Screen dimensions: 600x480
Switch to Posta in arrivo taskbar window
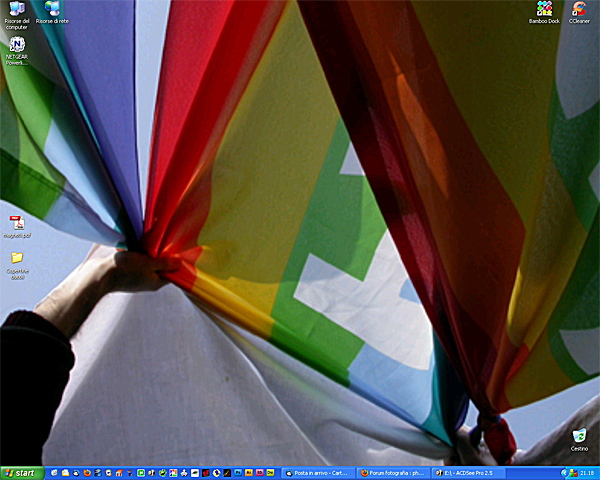click(x=317, y=472)
